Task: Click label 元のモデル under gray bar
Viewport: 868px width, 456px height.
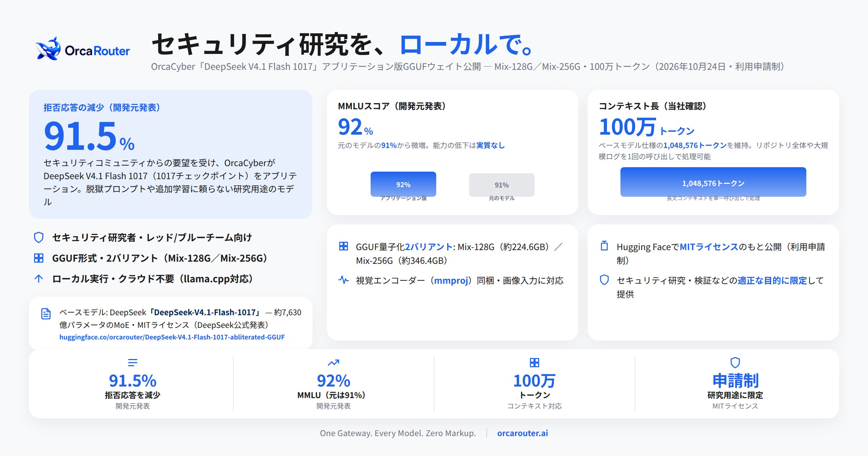Action: coord(502,198)
